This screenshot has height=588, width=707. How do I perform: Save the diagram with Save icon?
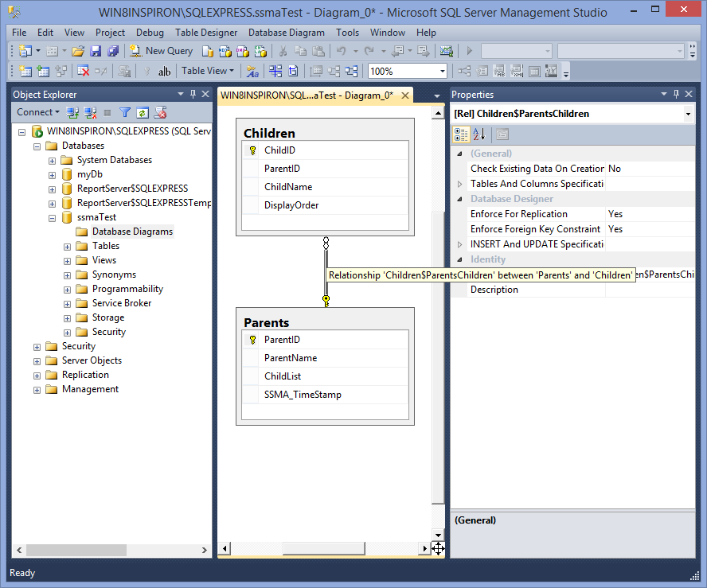pos(96,51)
